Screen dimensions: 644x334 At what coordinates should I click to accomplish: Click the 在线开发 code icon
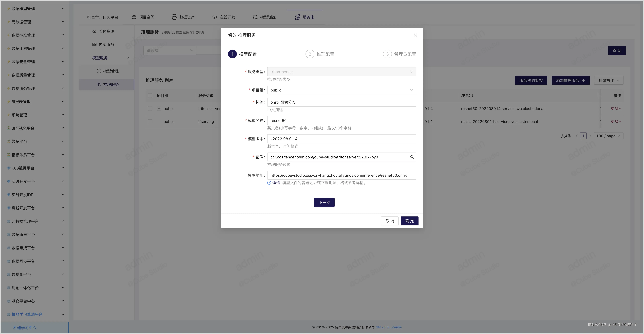215,17
